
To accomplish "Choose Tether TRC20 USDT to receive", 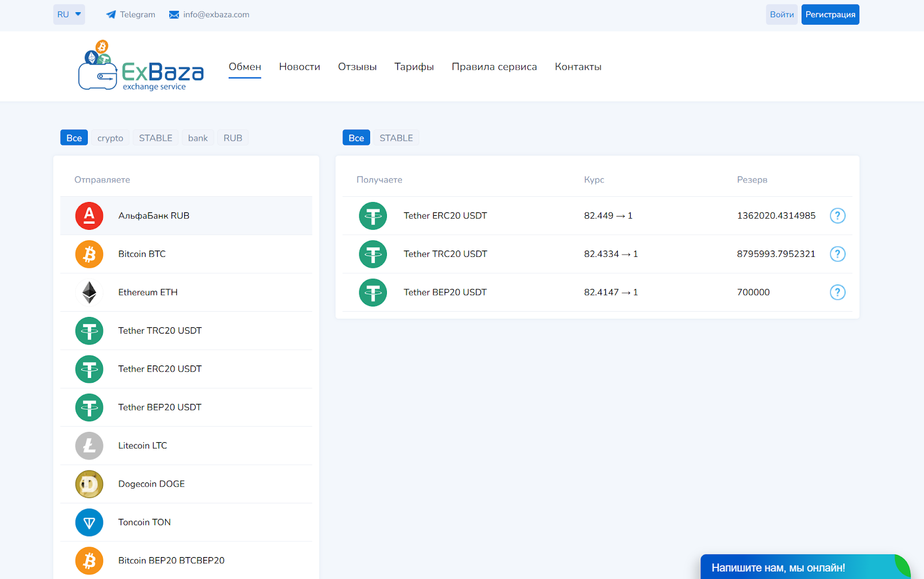I will click(597, 254).
